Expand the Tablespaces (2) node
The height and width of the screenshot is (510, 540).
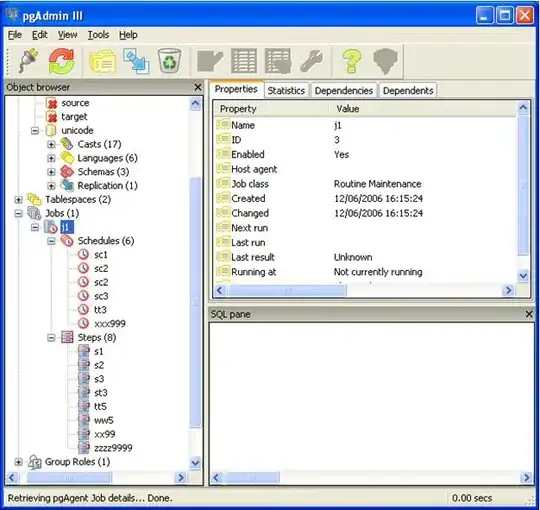(x=19, y=200)
